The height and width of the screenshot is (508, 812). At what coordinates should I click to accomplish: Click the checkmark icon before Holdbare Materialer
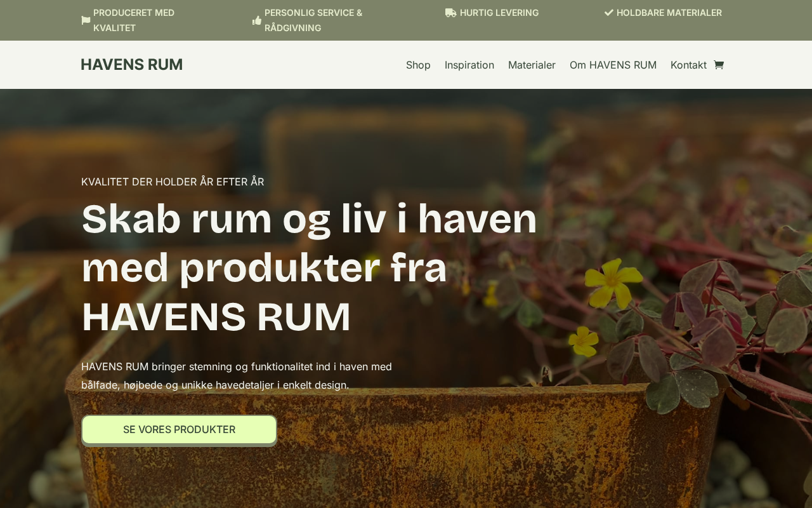[x=609, y=13]
